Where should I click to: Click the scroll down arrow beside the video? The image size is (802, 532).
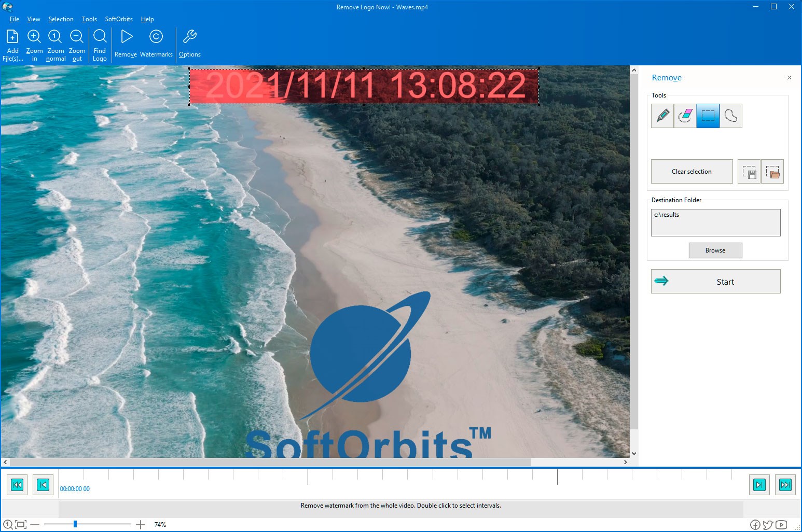pos(634,454)
